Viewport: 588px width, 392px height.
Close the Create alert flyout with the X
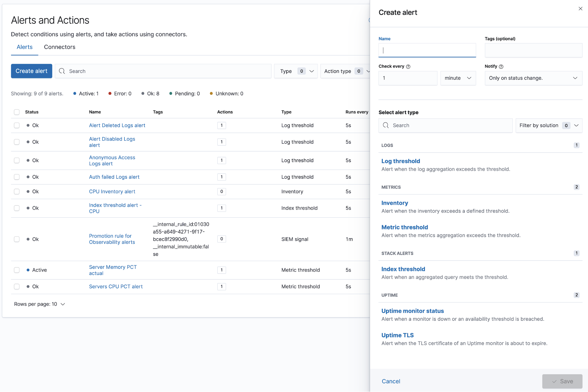click(x=580, y=9)
